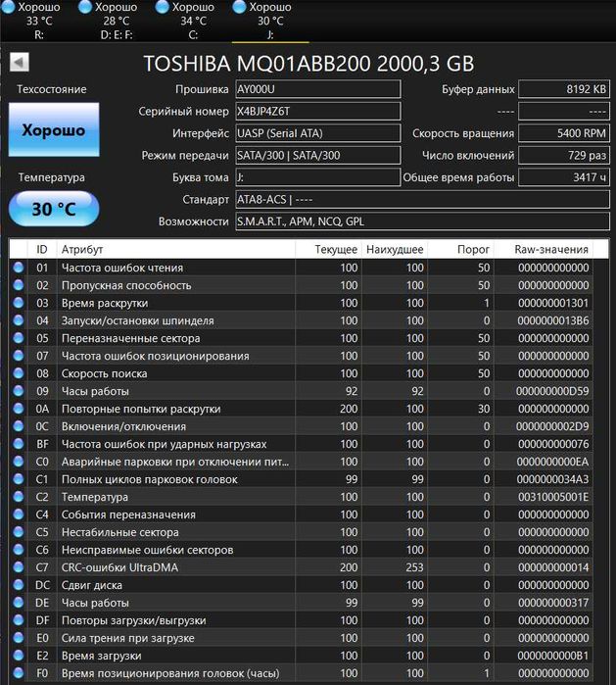Screen dimensions: 616x685
Task: Click status icon of row C0 Аварийные парковки
Action: click(x=19, y=462)
